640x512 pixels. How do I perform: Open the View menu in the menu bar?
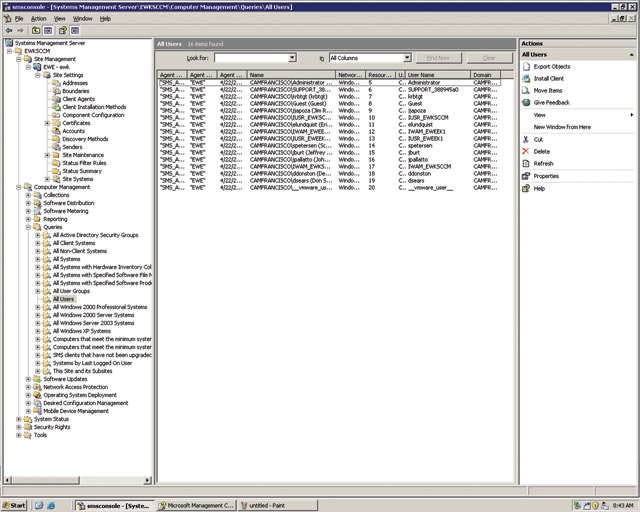point(60,19)
